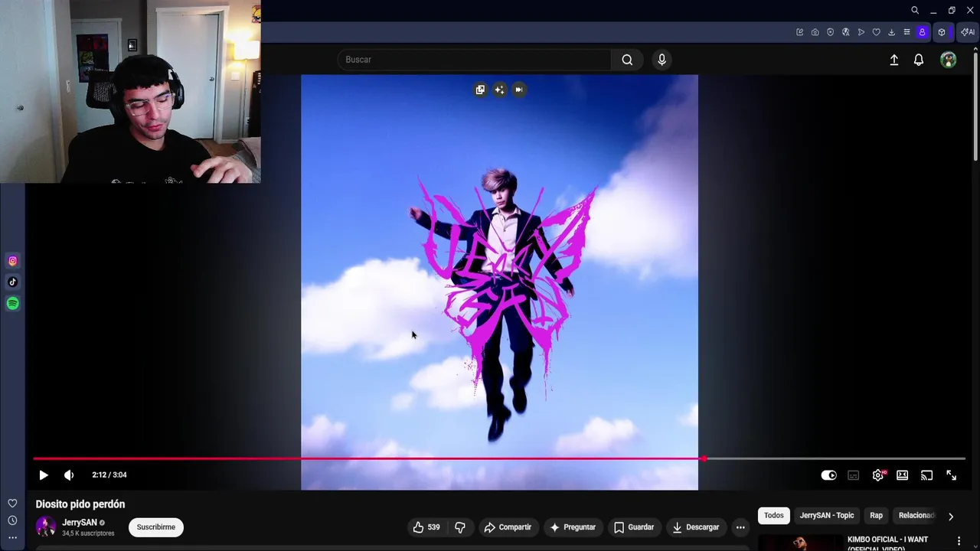Start voice search with the microphone icon
Screen dimensions: 980x551
pos(662,60)
